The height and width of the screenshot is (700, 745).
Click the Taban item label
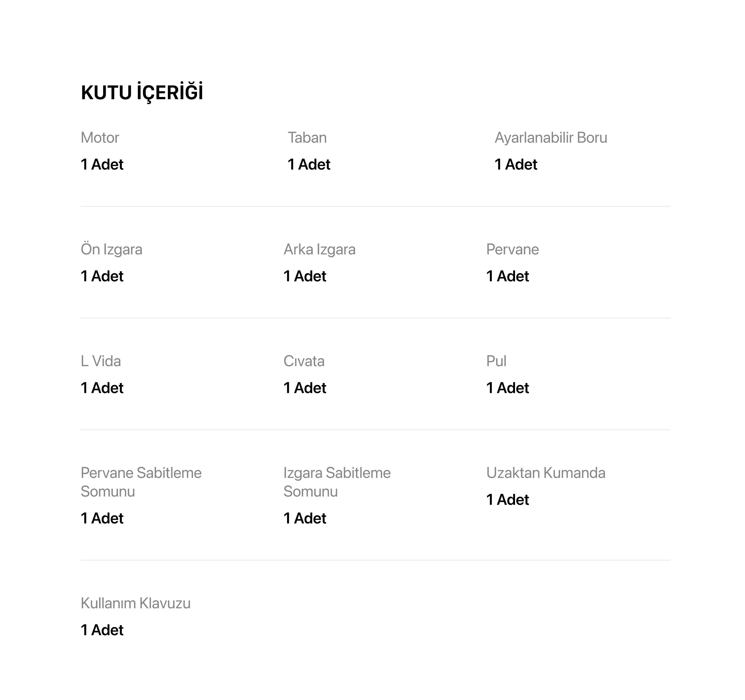coord(307,138)
